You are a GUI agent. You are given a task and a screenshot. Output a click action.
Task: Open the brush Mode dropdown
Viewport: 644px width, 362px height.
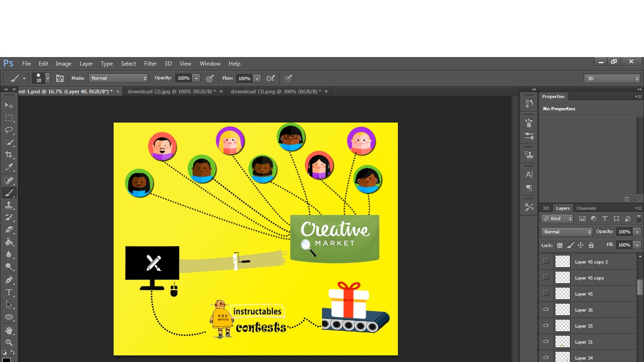pos(118,78)
